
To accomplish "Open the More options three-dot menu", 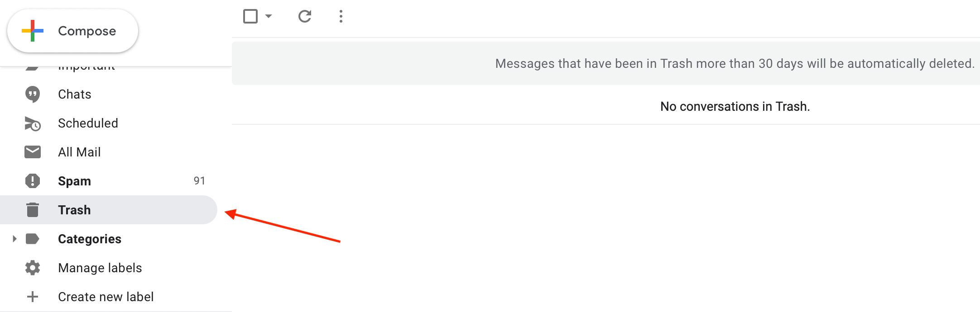I will click(341, 17).
